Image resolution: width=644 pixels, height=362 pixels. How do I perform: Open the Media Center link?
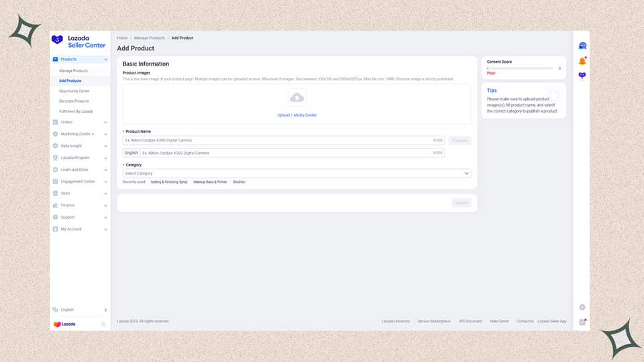point(305,115)
